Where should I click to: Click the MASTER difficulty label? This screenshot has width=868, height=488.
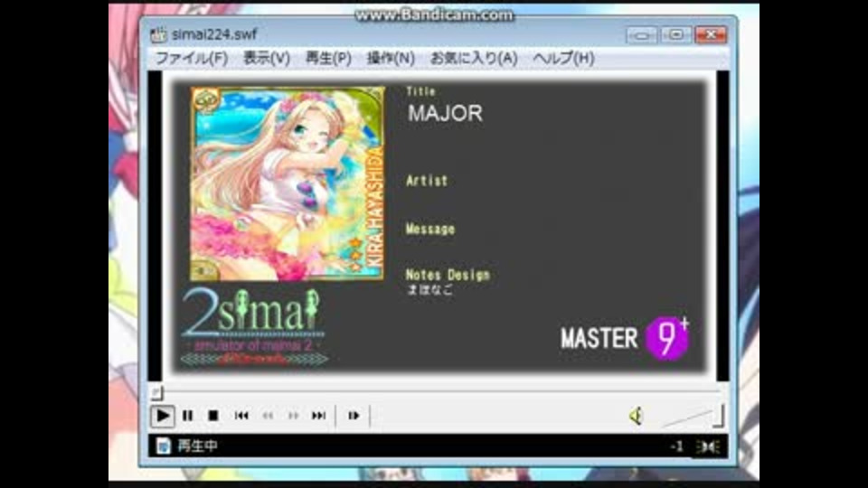(599, 338)
